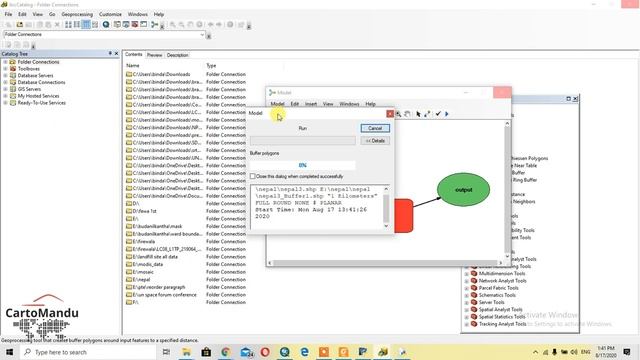Click the Server Tools toolbox icon

coord(474,302)
